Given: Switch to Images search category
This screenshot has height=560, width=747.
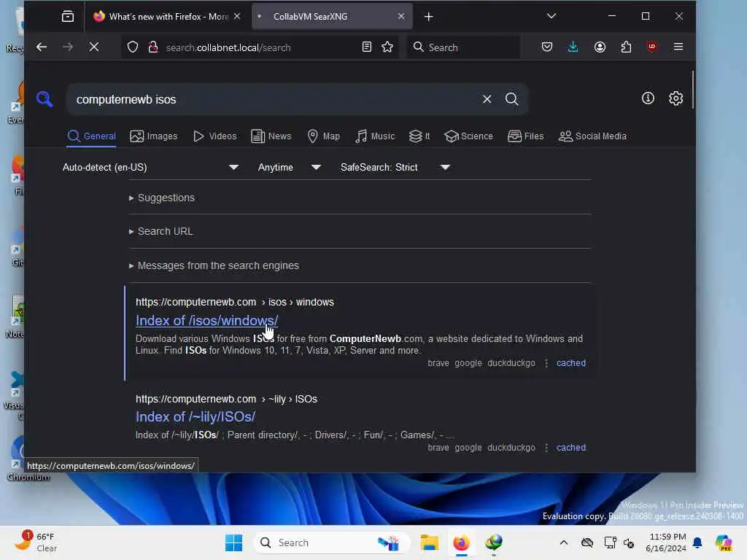Looking at the screenshot, I should 153,136.
